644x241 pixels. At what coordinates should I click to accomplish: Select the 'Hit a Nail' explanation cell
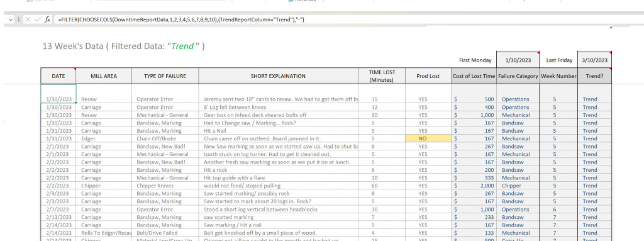tap(278, 131)
